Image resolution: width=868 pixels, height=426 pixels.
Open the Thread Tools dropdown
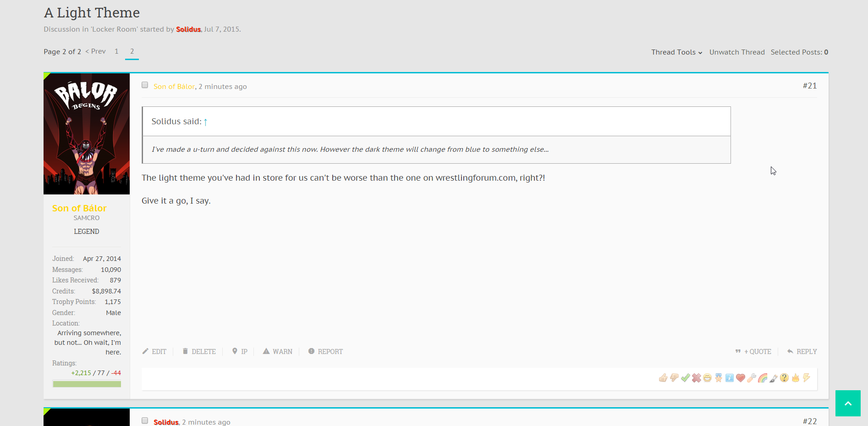[x=676, y=52]
